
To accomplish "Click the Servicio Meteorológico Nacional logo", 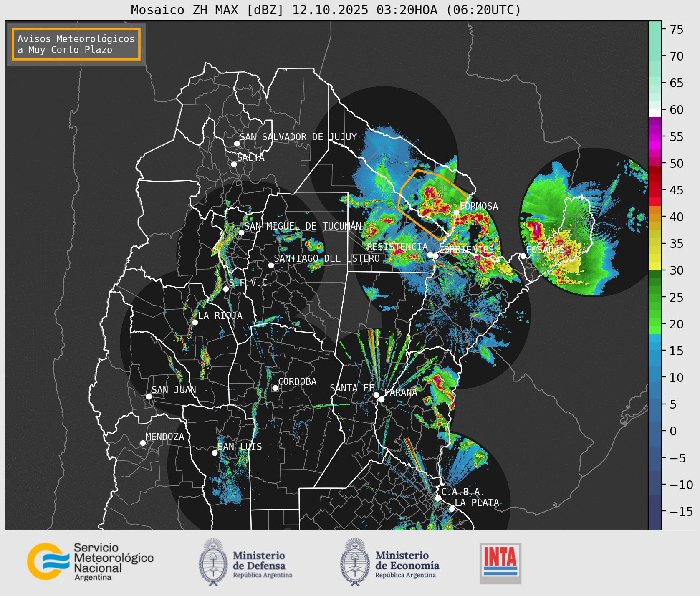I will [91, 561].
